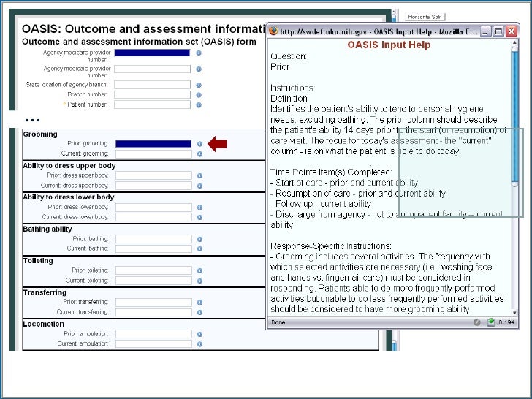Open help icon for Prior toileting
532x399 pixels.
click(x=199, y=270)
